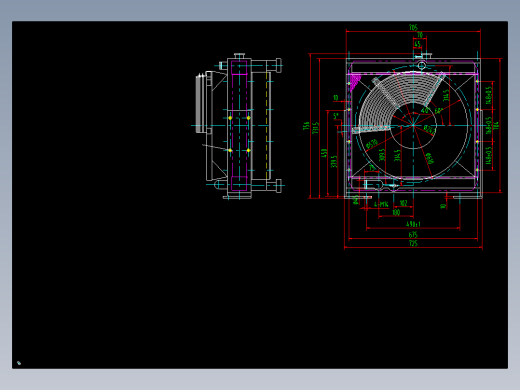Viewport: 520px width, 390px height.
Task: Click the 705 overall width dimension text
Action: pyautogui.click(x=413, y=27)
